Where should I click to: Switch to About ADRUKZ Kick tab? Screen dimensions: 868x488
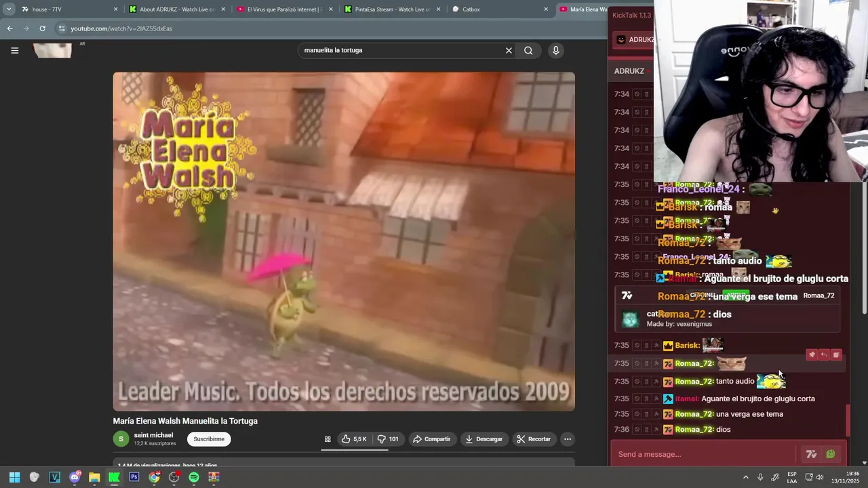click(176, 9)
